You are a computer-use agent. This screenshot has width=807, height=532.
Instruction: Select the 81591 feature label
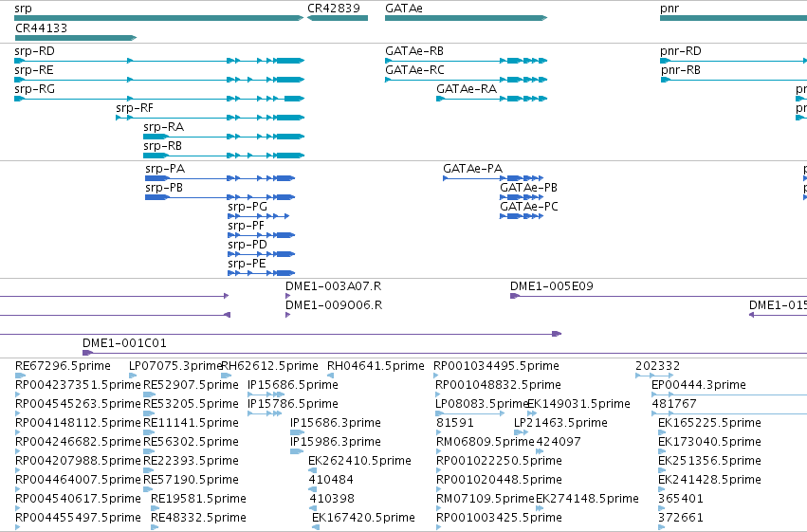coord(455,423)
